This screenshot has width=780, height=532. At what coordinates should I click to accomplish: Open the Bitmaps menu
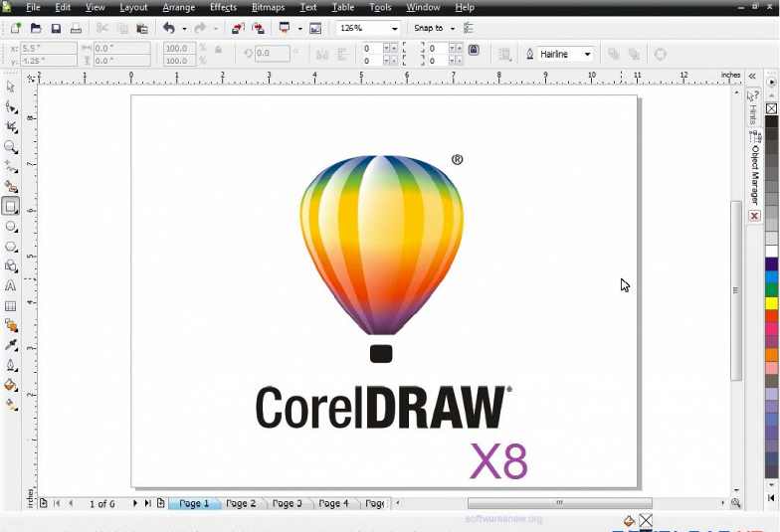269,8
